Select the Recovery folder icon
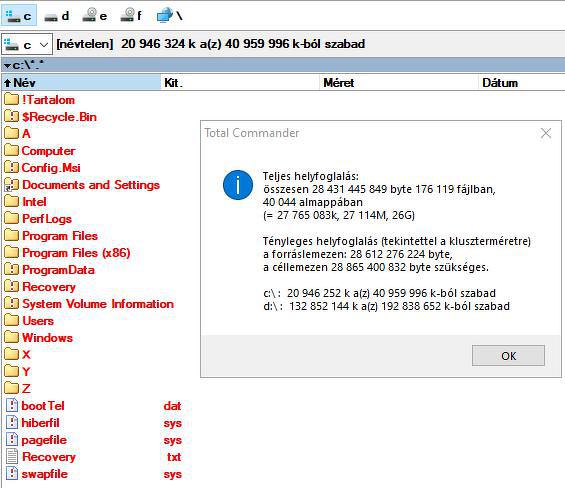 click(12, 286)
